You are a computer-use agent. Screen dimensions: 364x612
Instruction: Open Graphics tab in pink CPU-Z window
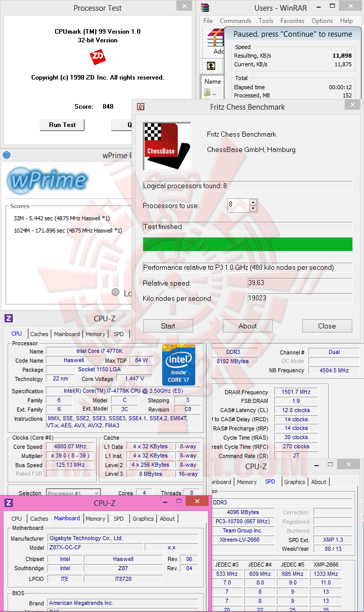click(x=143, y=519)
